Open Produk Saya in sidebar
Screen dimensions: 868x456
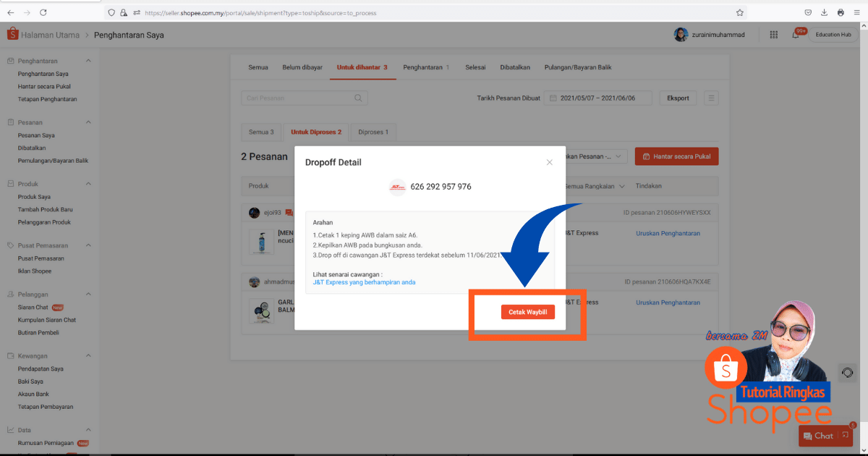click(34, 197)
